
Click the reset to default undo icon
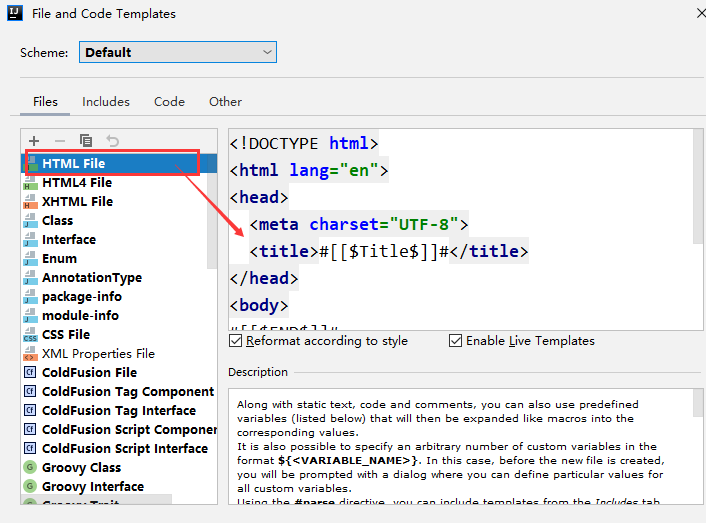pyautogui.click(x=112, y=141)
